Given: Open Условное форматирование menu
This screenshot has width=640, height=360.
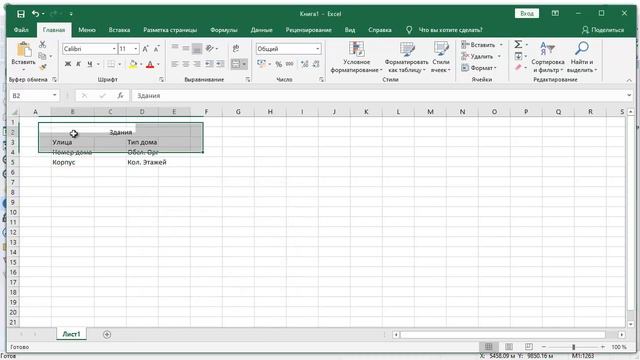Looking at the screenshot, I should click(x=356, y=57).
